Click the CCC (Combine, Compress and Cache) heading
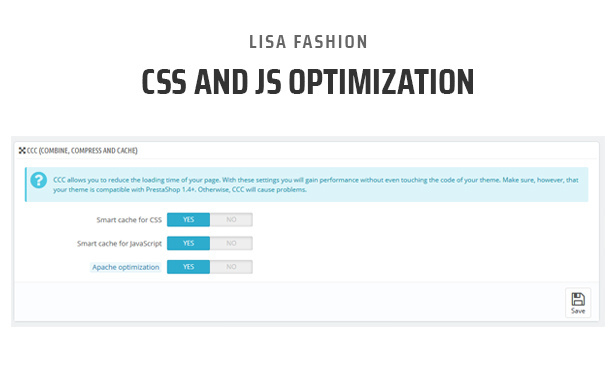 (x=82, y=150)
